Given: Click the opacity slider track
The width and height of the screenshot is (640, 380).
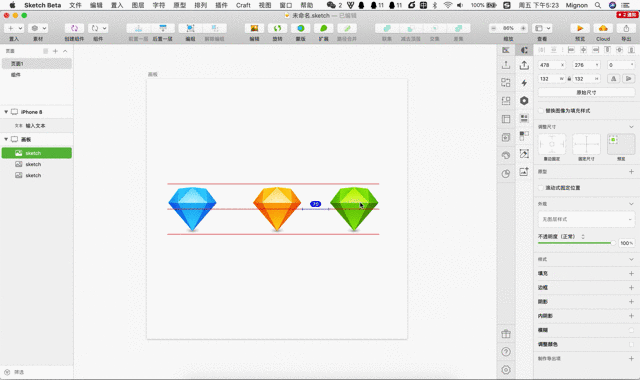Looking at the screenshot, I should point(576,243).
